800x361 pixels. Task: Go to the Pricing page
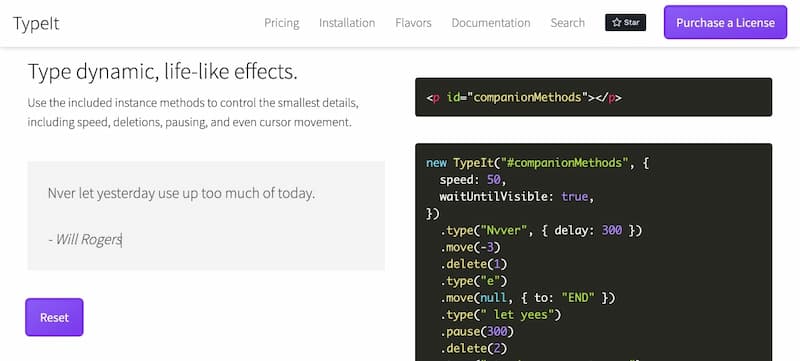pyautogui.click(x=282, y=23)
